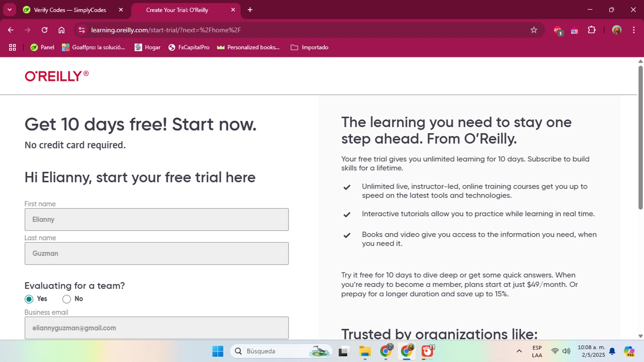644x362 pixels.
Task: Open the first Chrome taskbar icon
Action: coord(386,351)
